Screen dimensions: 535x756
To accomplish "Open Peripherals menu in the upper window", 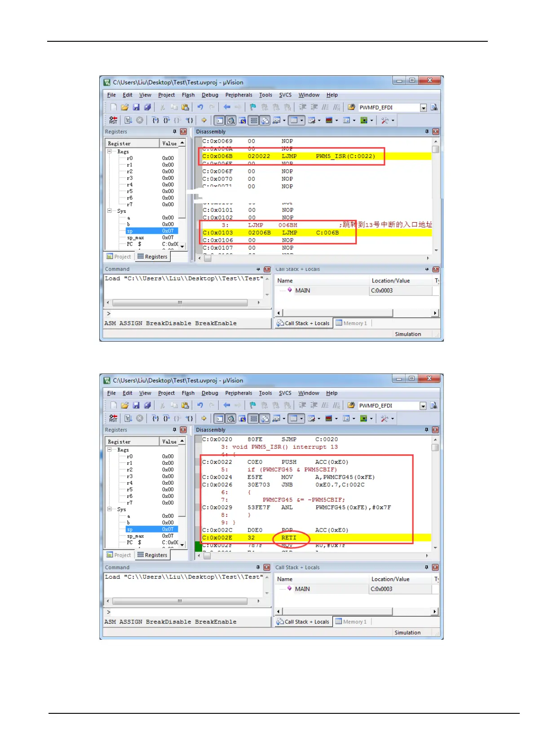I will pos(239,95).
